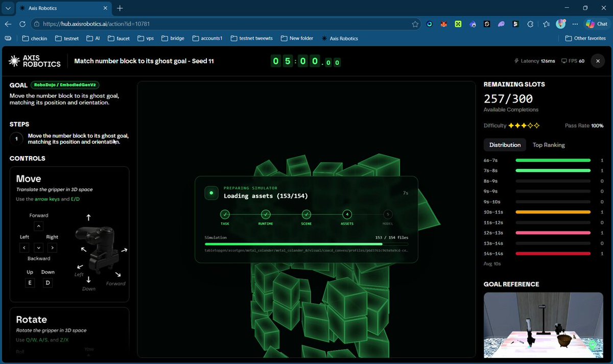
Task: Switch to the Top Ranking tab
Action: [x=549, y=145]
